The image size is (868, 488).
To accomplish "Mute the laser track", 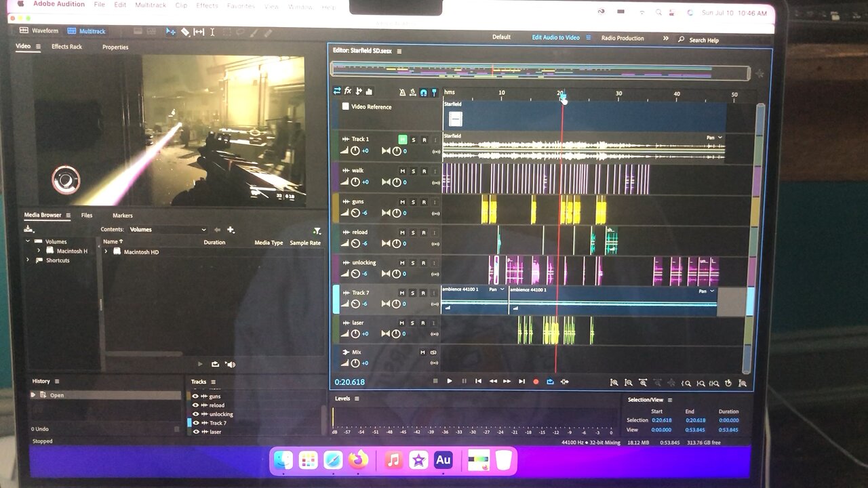I will pyautogui.click(x=402, y=323).
